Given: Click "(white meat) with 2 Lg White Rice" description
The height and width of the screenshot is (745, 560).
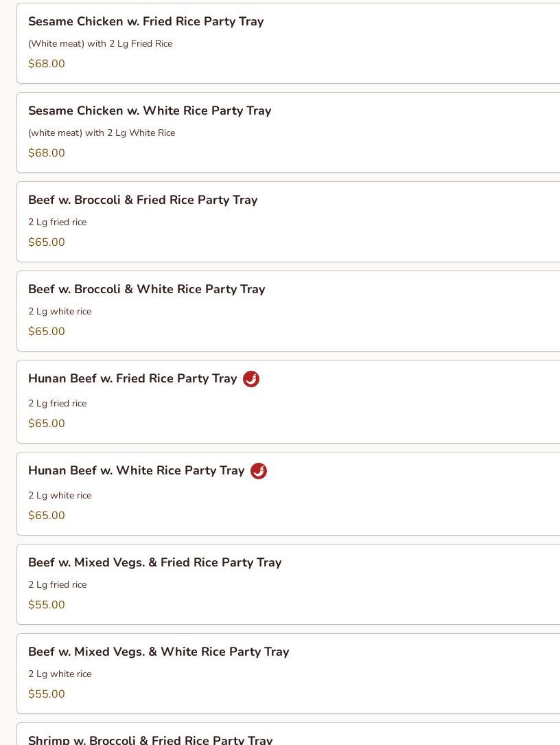Looking at the screenshot, I should (x=102, y=133).
